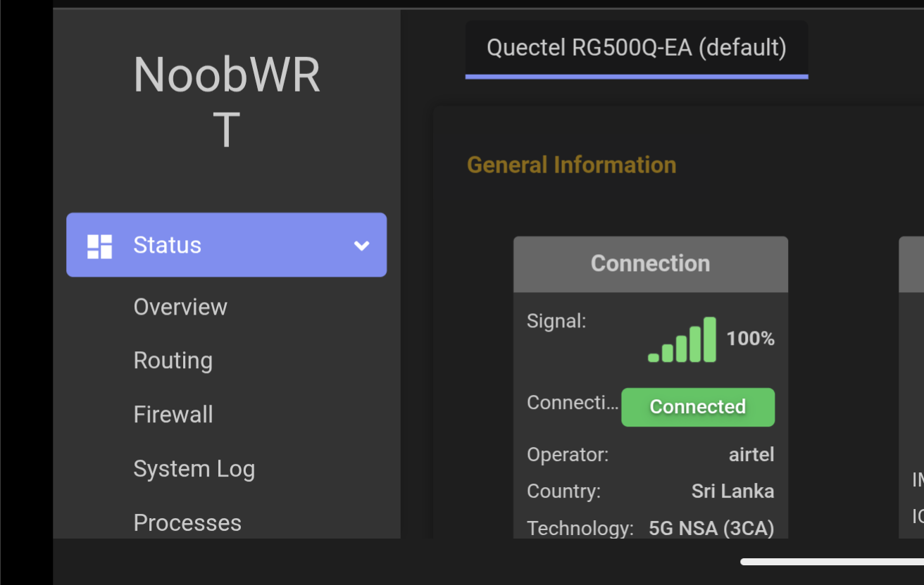Click the Signal: label
924x585 pixels.
(x=556, y=322)
